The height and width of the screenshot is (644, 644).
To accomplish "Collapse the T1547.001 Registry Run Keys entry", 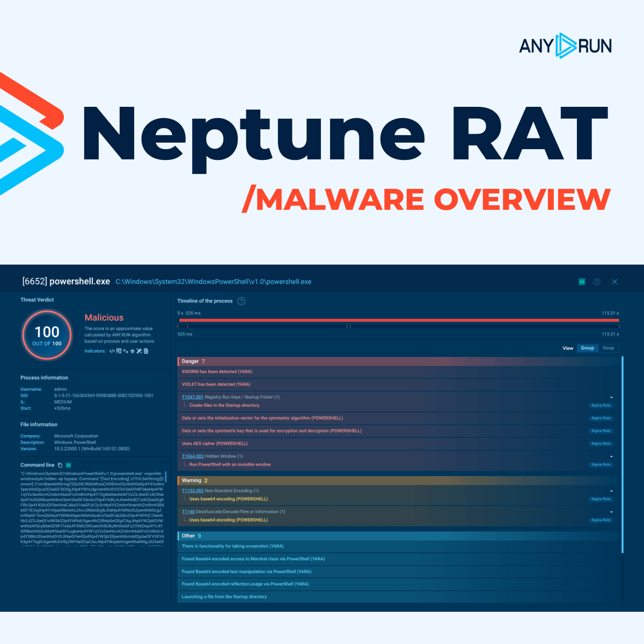I will click(x=611, y=398).
